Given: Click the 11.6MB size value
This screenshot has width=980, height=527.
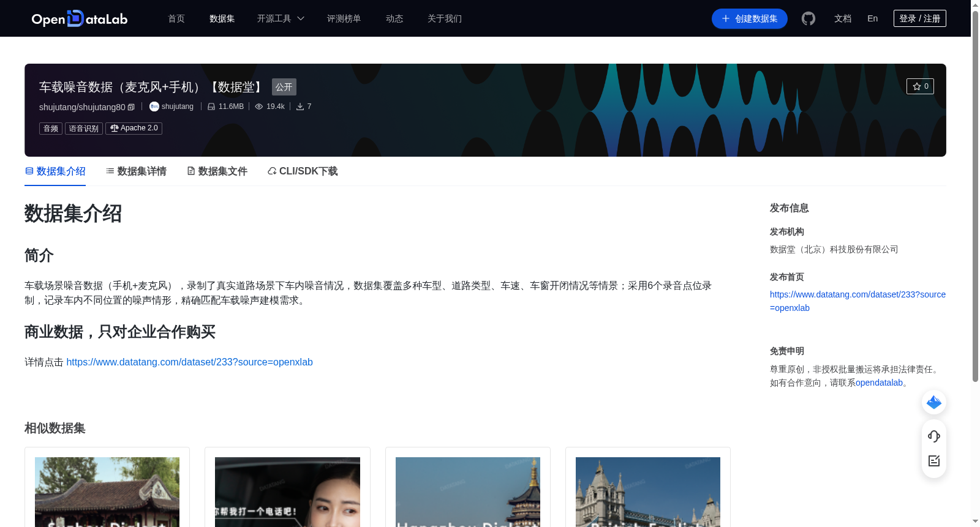Looking at the screenshot, I should (231, 107).
